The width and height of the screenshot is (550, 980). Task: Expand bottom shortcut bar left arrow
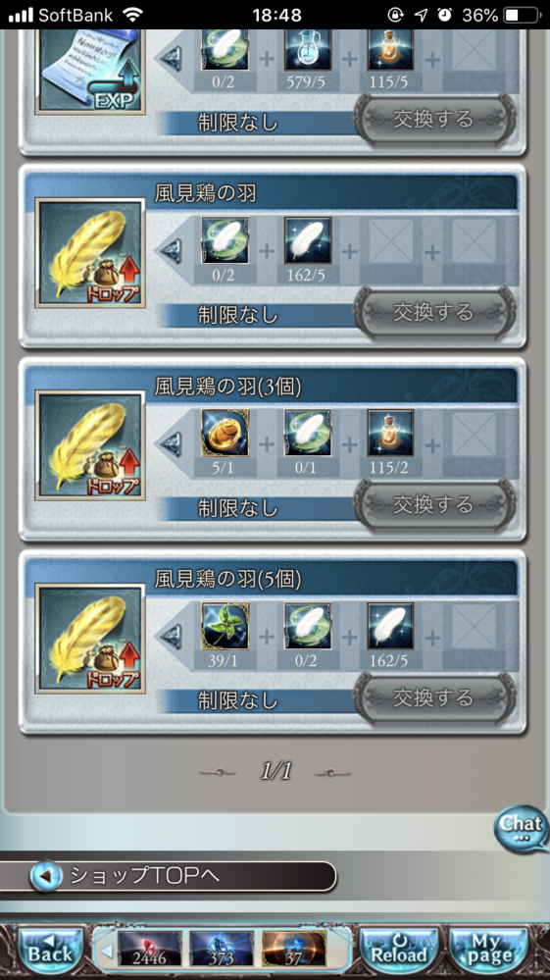pos(107,952)
